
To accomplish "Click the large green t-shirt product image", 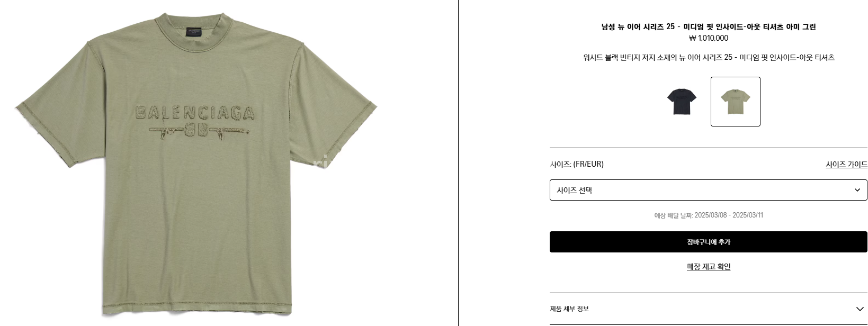I will tap(196, 164).
